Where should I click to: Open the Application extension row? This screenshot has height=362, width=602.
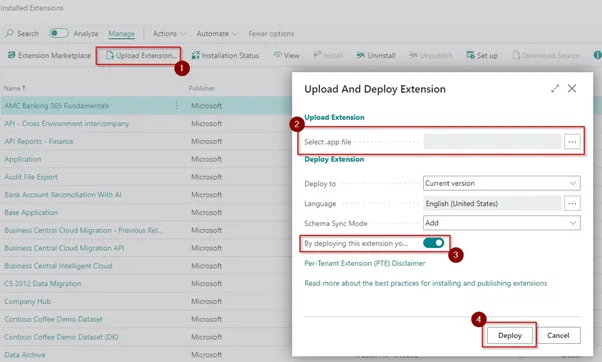(x=23, y=159)
